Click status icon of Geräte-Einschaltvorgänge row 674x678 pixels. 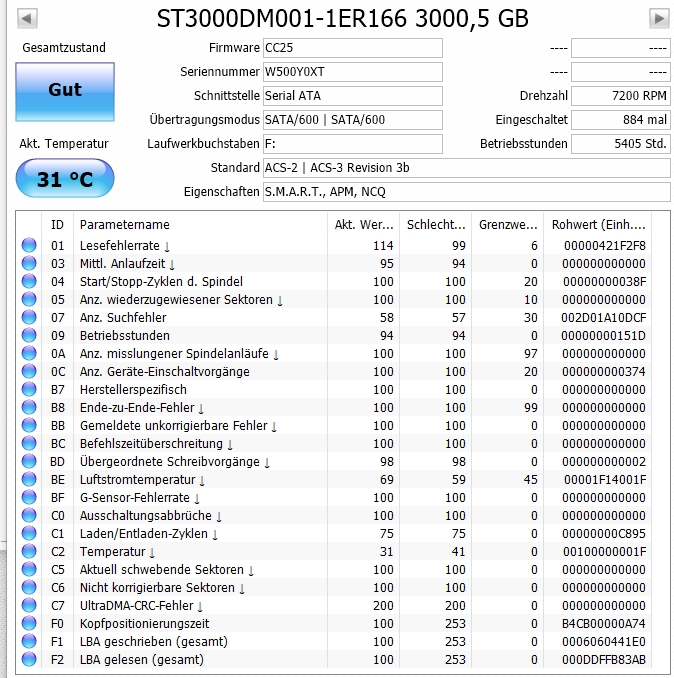click(x=29, y=371)
